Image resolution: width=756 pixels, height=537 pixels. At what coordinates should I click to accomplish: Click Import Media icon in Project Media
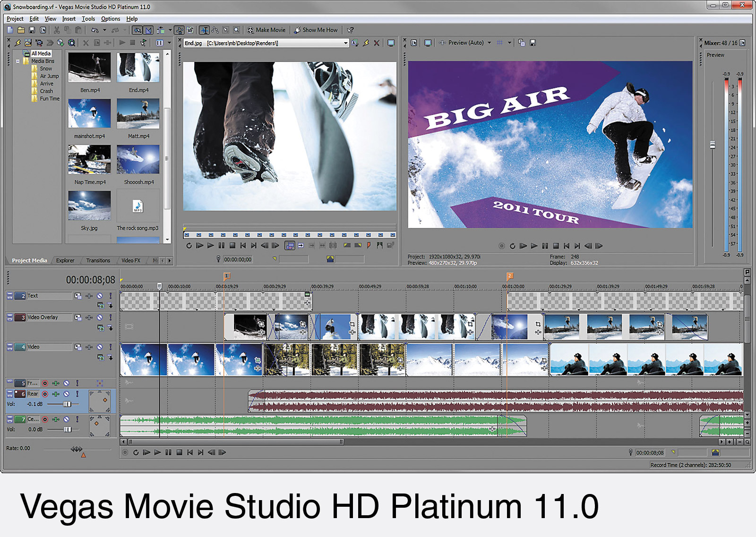[28, 43]
